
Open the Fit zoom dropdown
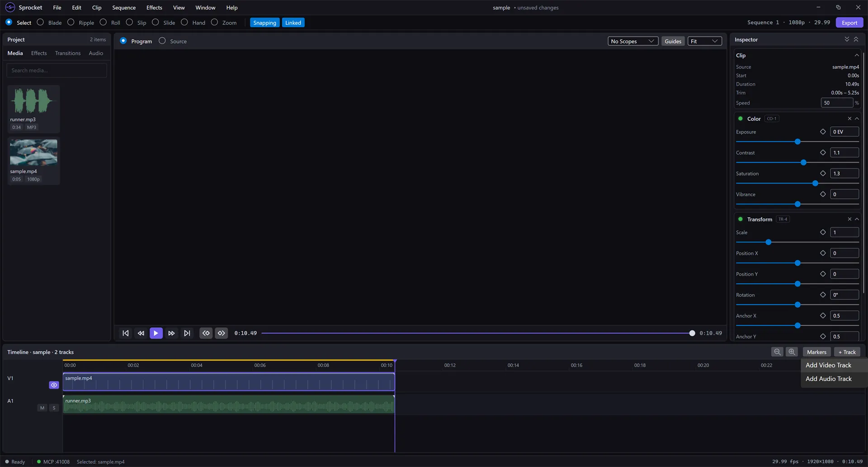704,41
